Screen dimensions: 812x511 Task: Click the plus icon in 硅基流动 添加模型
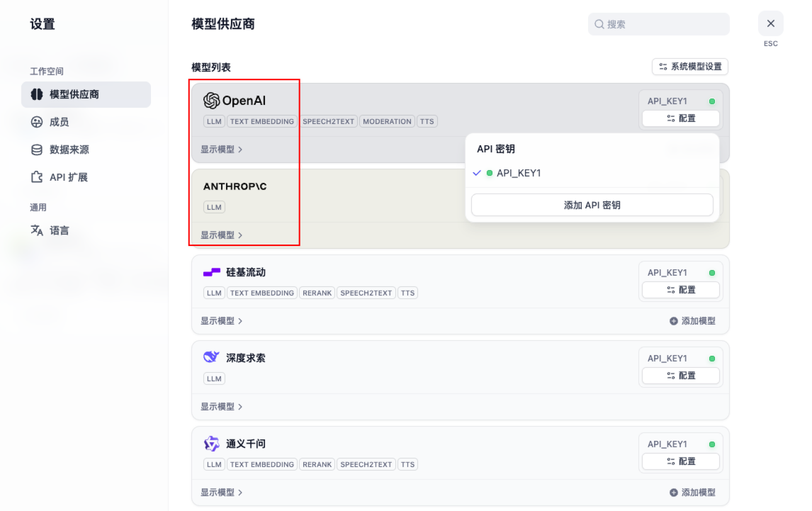674,321
